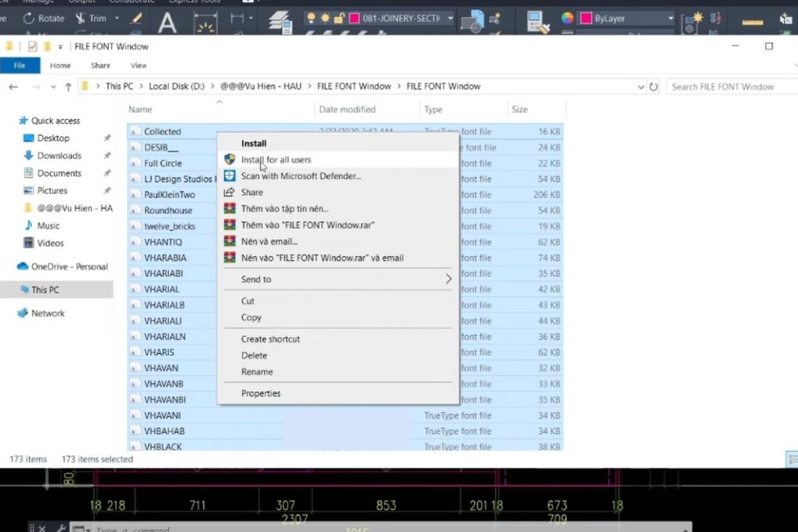Expand the Send to submenu
The width and height of the screenshot is (798, 532).
tap(337, 279)
